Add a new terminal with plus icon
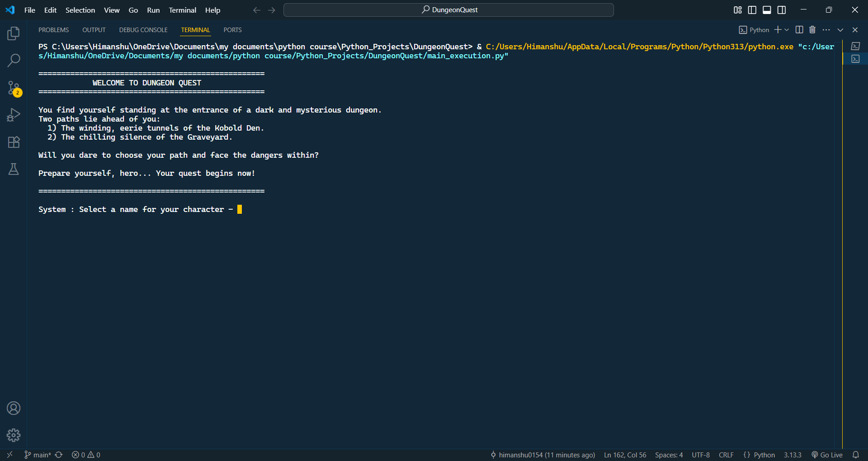This screenshot has width=868, height=461. (x=778, y=30)
